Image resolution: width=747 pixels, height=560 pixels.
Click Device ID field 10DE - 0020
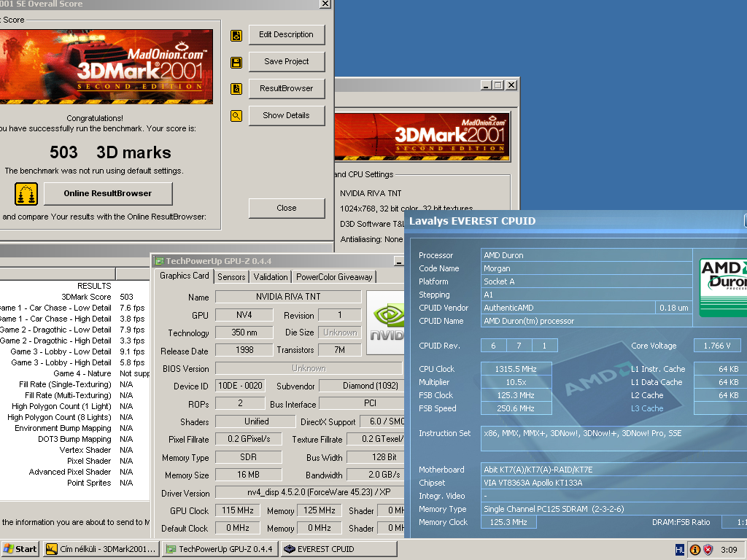click(240, 386)
